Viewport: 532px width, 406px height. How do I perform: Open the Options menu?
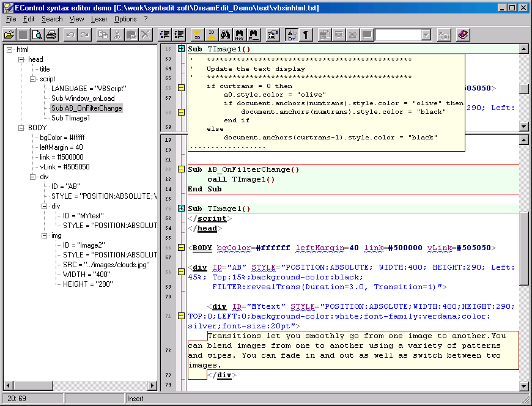pos(125,19)
